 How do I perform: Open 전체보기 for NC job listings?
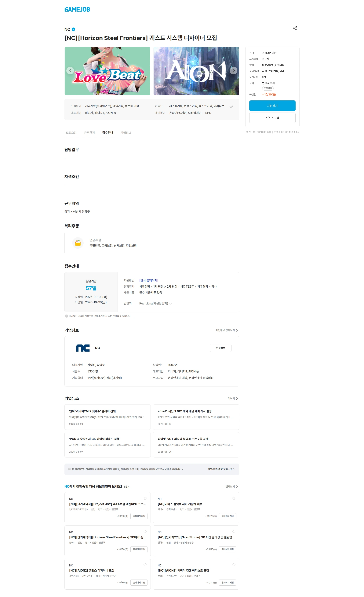pos(232,486)
